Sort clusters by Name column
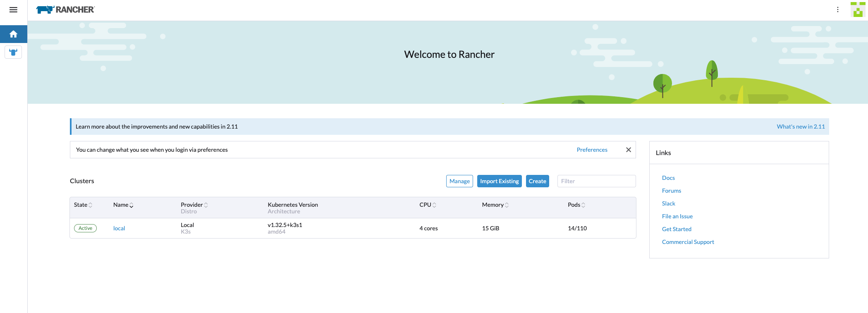Image resolution: width=868 pixels, height=313 pixels. [x=123, y=205]
